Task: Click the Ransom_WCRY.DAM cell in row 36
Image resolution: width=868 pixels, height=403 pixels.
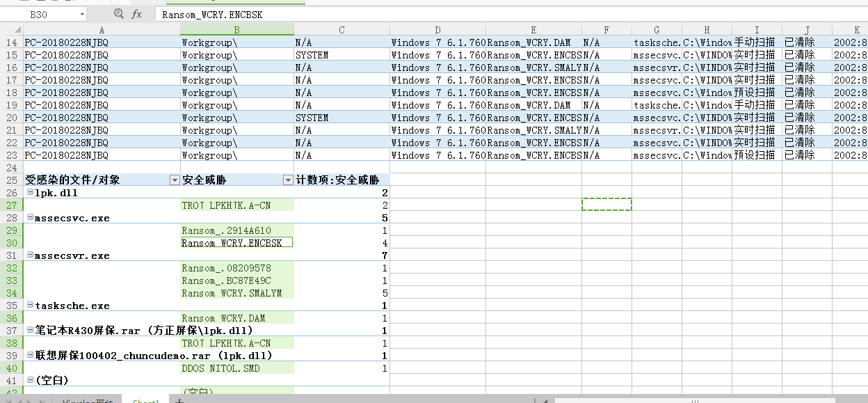Action: tap(237, 318)
